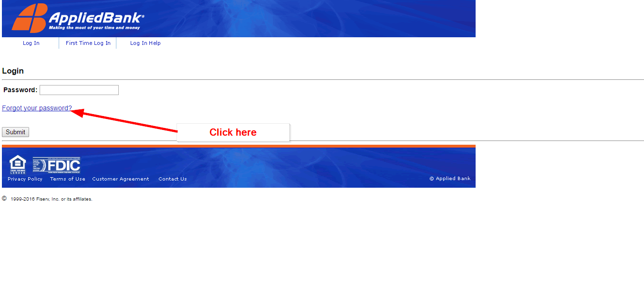Open the Log In Help tab
Viewport: 644px width, 299px height.
145,43
